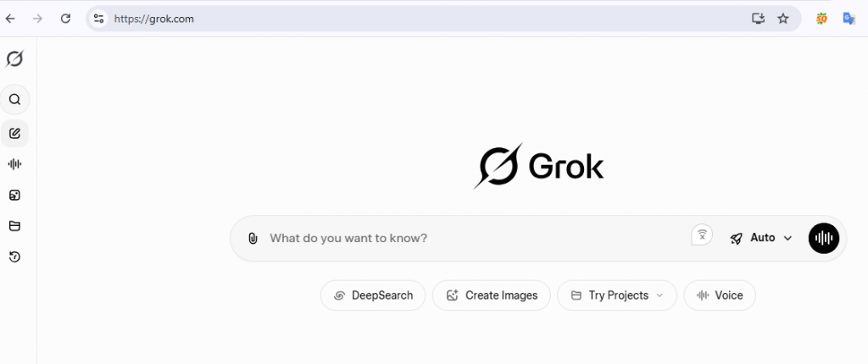Click the DeepSearch button

tap(373, 295)
